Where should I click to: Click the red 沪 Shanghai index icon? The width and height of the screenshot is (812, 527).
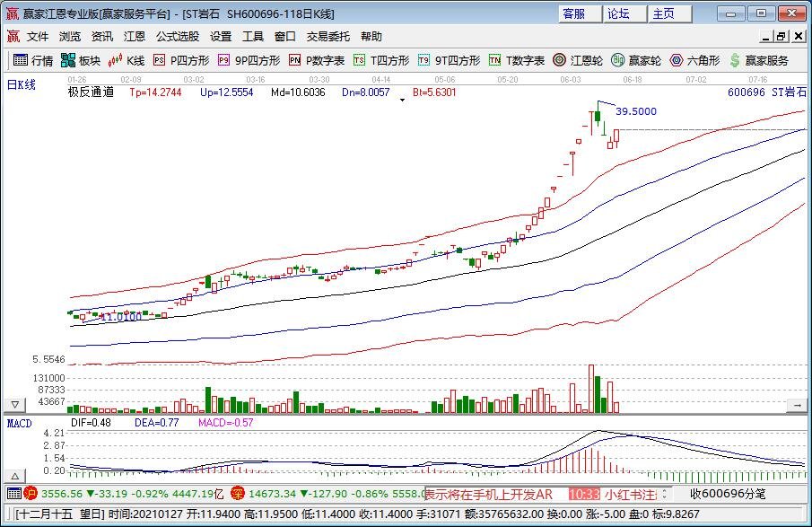pos(31,493)
